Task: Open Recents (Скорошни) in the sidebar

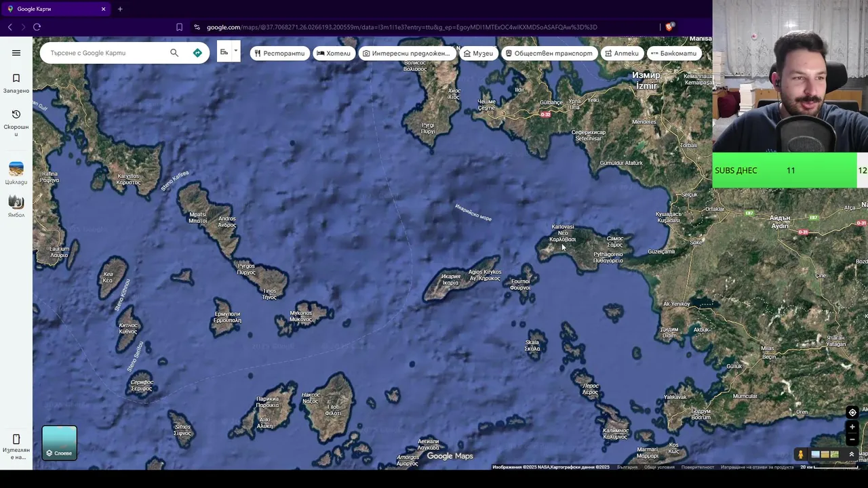Action: [16, 123]
